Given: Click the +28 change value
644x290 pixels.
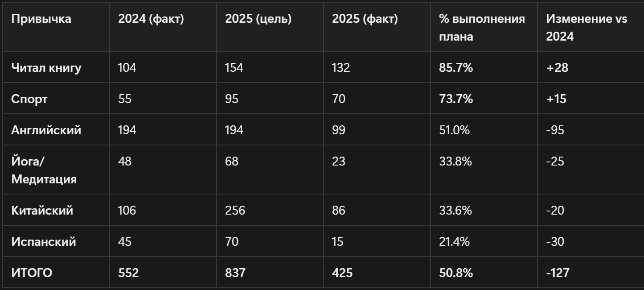Looking at the screenshot, I should [x=557, y=68].
